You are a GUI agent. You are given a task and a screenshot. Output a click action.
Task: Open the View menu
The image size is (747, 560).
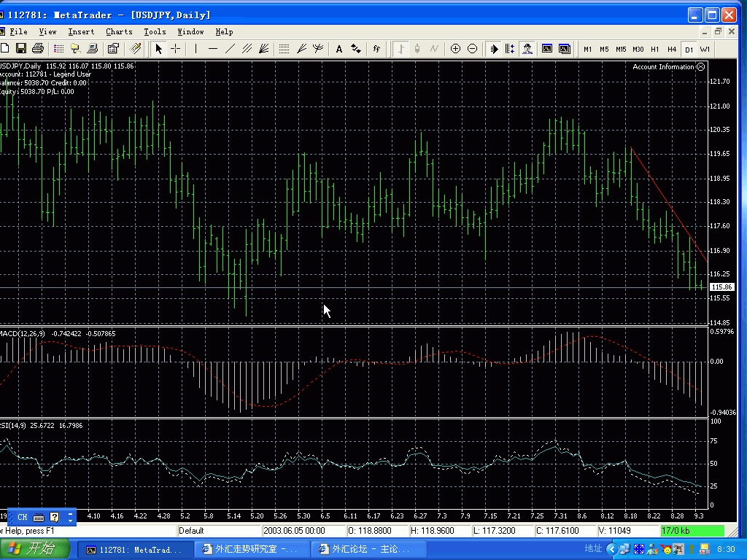(47, 32)
